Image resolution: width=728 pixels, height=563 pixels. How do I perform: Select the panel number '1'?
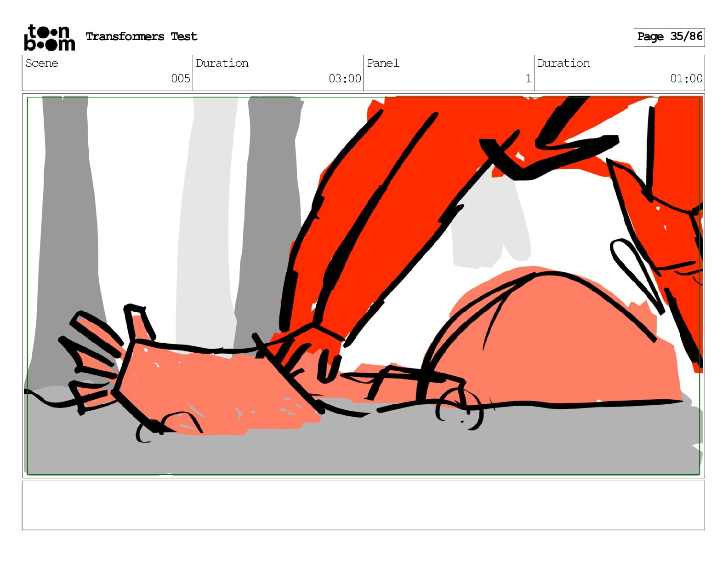click(529, 79)
